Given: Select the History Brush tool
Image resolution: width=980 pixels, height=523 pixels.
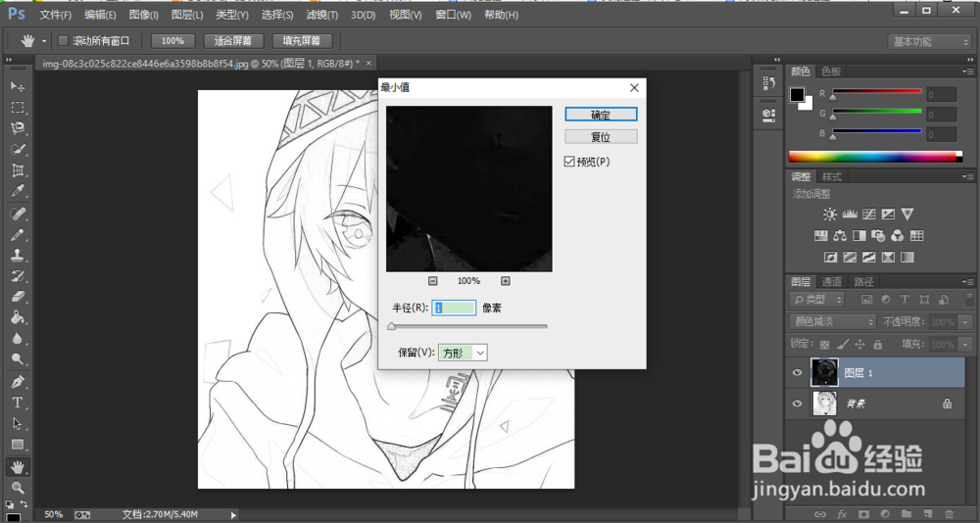Looking at the screenshot, I should pyautogui.click(x=18, y=275).
